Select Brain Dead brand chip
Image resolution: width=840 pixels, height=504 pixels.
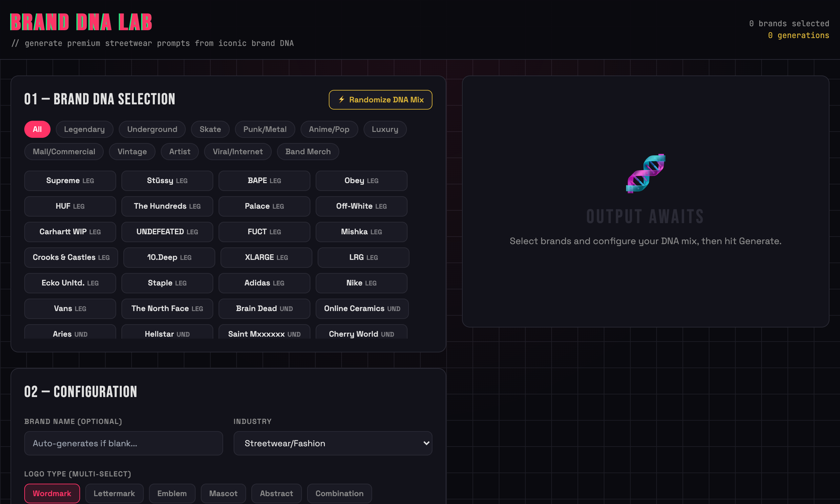click(x=264, y=309)
